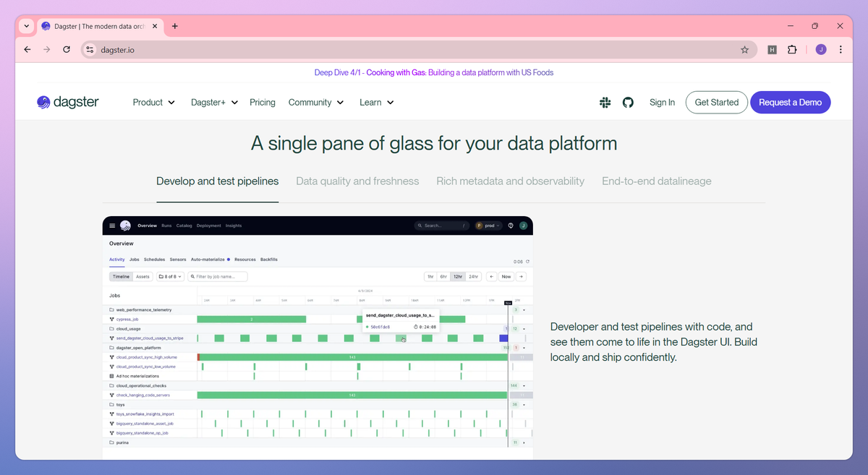The image size is (868, 475).
Task: Click the icon left of the green J avatar
Action: click(511, 226)
